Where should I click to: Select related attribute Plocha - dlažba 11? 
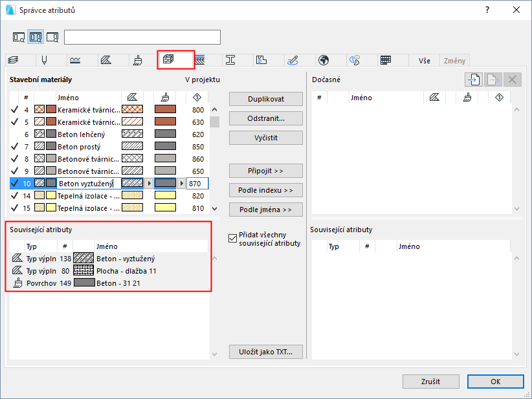point(109,271)
